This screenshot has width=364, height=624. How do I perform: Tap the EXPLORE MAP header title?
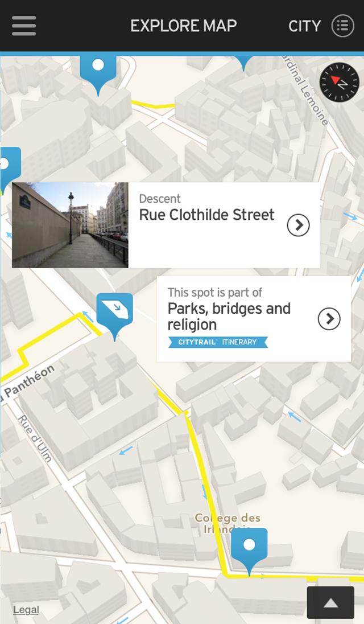183,26
